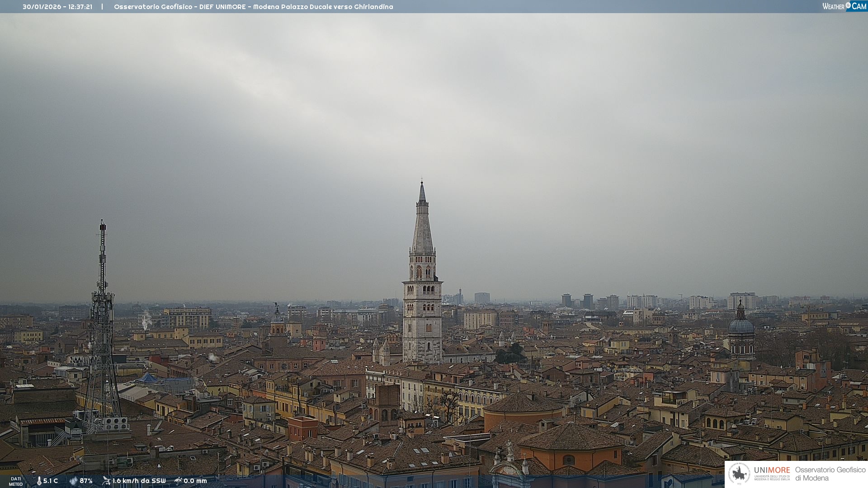Click the thermometer temperature icon

(39, 481)
